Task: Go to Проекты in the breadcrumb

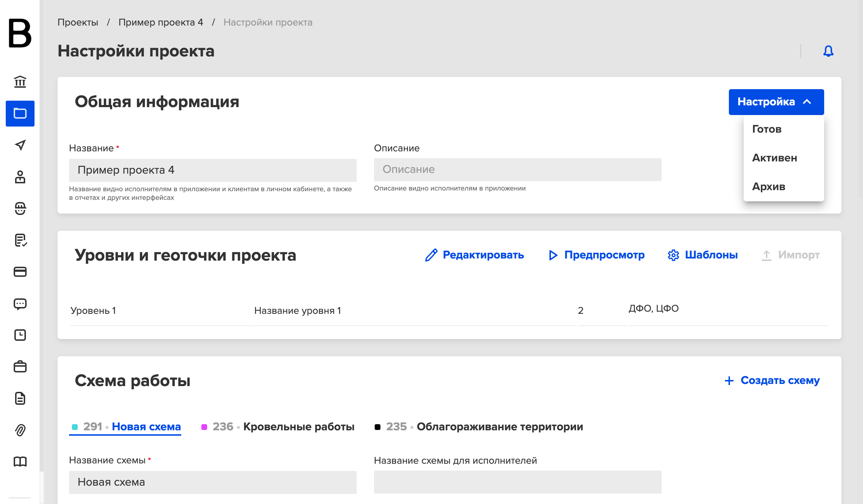Action: point(78,22)
